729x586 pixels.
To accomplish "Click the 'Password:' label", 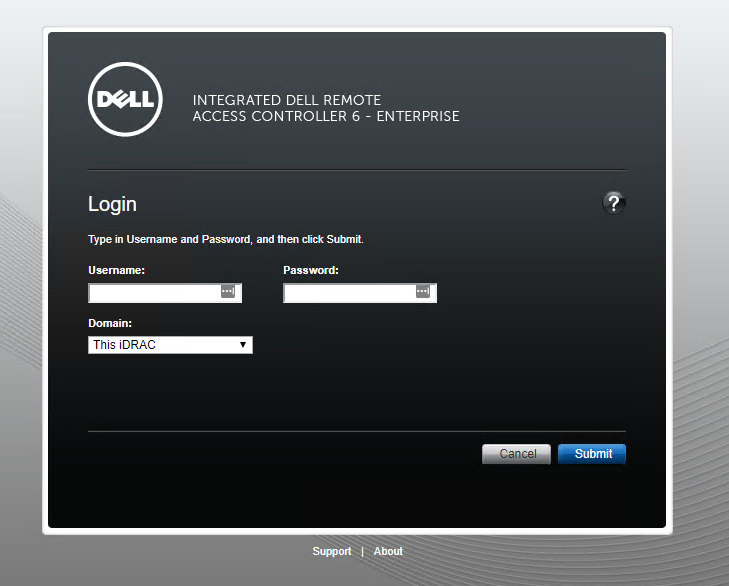I will click(311, 270).
